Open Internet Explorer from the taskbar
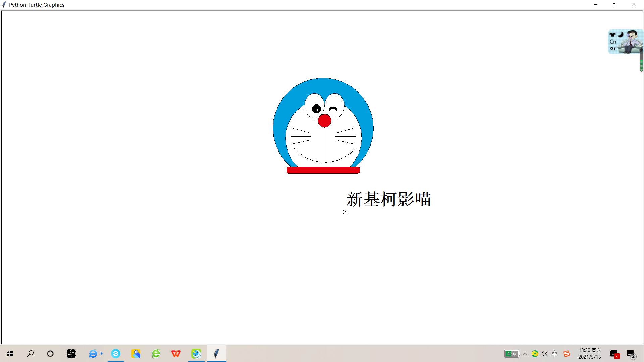Screen dimensions: 644x362 coord(93,354)
